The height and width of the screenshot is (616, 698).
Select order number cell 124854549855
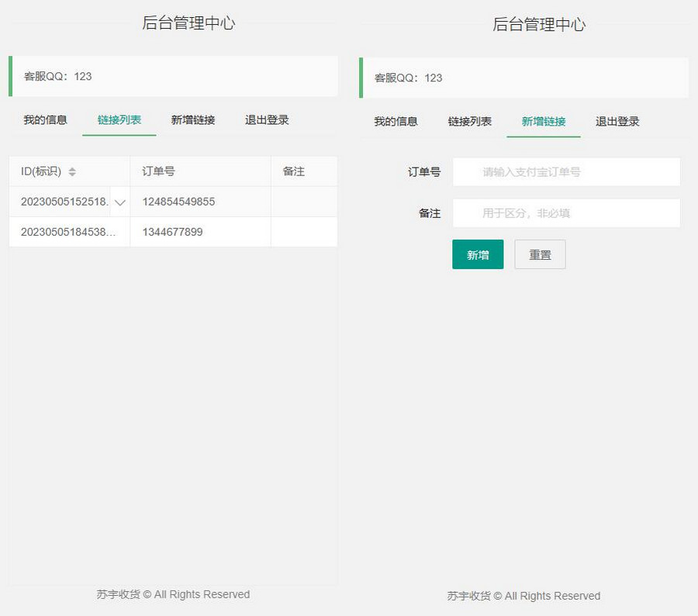click(178, 202)
